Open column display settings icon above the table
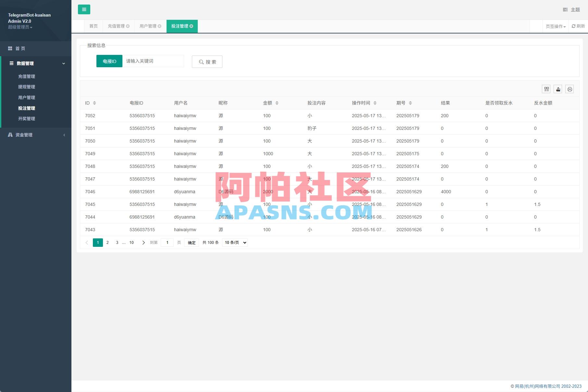The image size is (588, 392). pyautogui.click(x=546, y=89)
